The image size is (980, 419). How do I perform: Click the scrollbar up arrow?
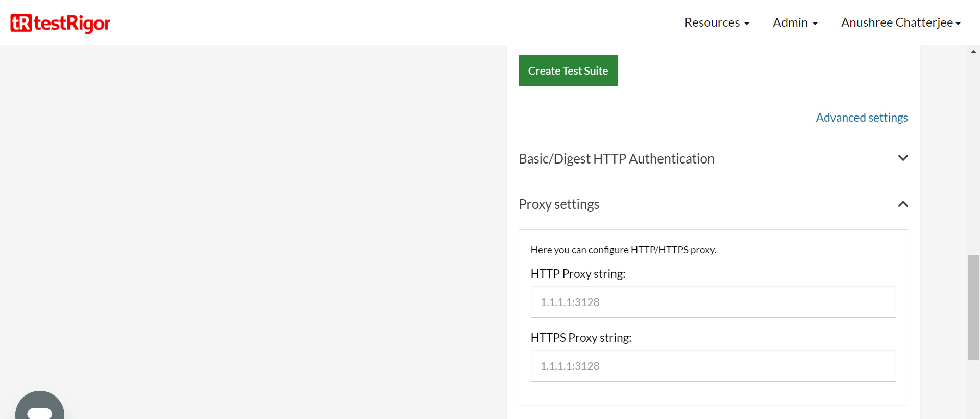[x=973, y=52]
